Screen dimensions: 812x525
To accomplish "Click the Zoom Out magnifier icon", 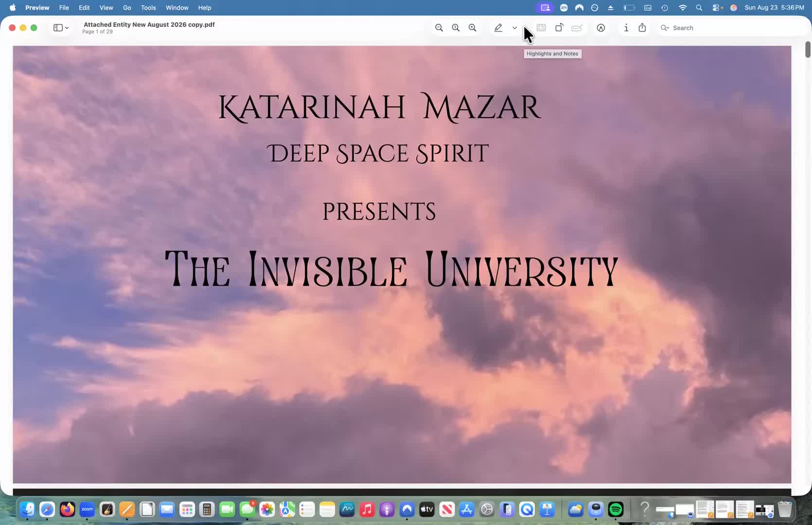I will (x=439, y=28).
